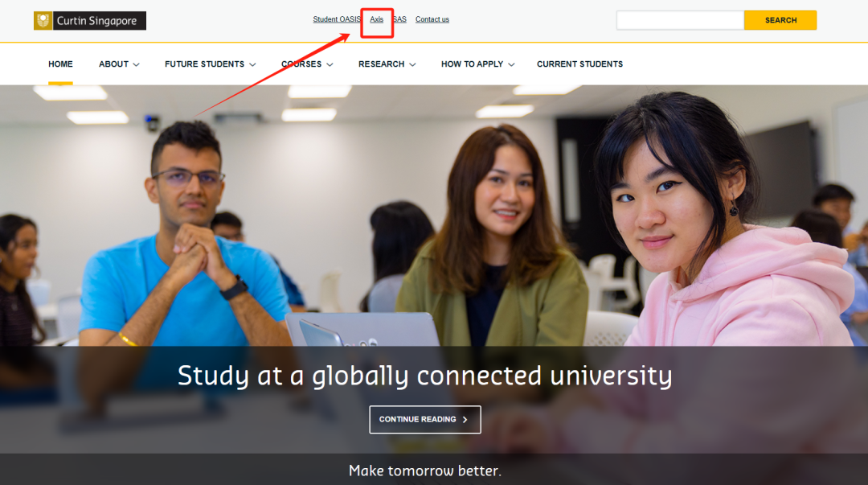The image size is (868, 485).
Task: Click the Curtin crest shield icon
Action: click(43, 21)
